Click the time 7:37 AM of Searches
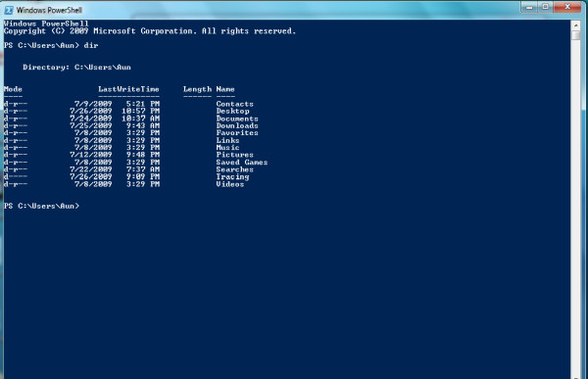 coord(143,169)
